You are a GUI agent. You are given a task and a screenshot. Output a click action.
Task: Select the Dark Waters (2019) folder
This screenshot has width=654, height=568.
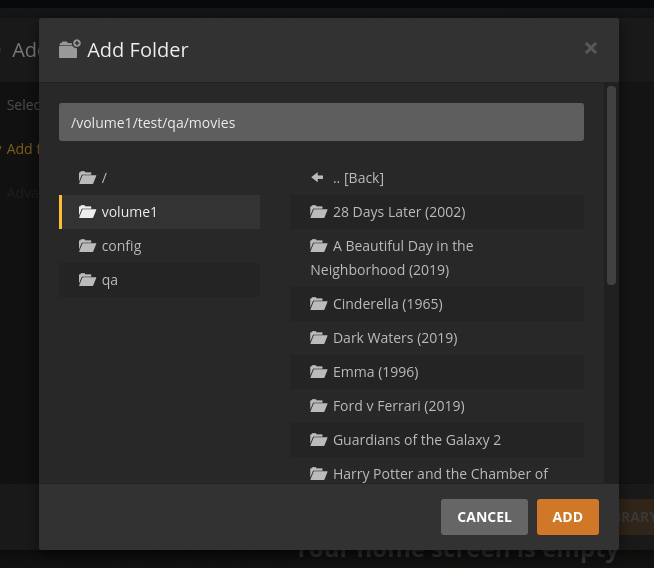click(394, 338)
